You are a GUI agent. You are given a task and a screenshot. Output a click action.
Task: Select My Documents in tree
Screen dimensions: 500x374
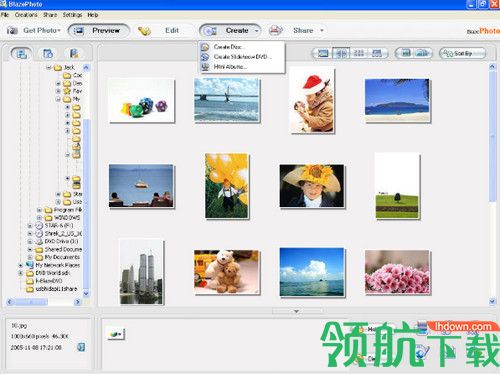[x=58, y=257]
